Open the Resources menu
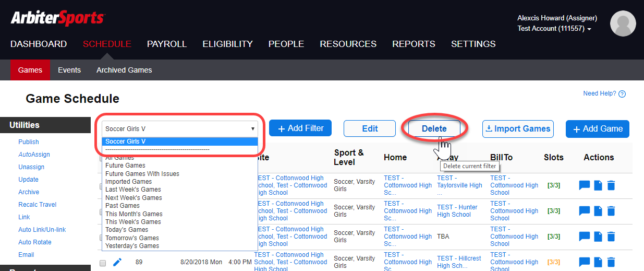Screen dimensions: 644x271 click(348, 44)
